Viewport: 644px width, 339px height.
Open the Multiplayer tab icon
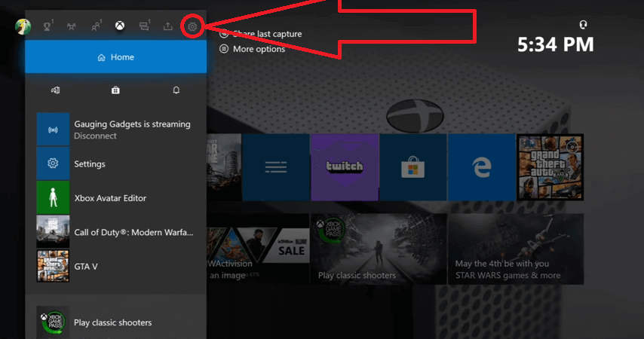coord(72,26)
